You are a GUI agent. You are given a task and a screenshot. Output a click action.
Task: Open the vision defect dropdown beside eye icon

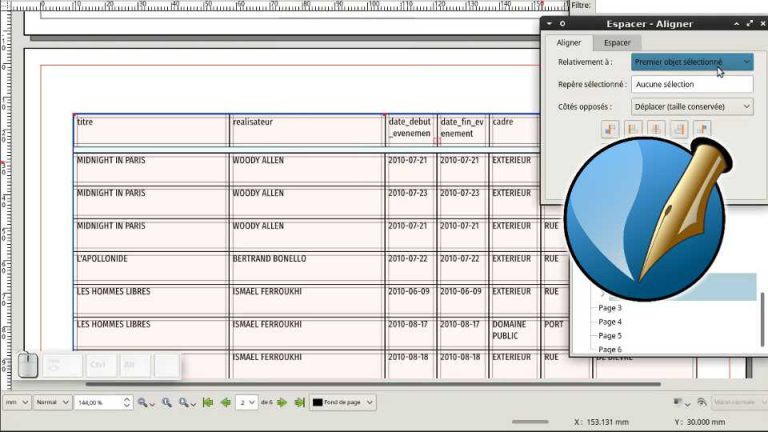tap(740, 402)
